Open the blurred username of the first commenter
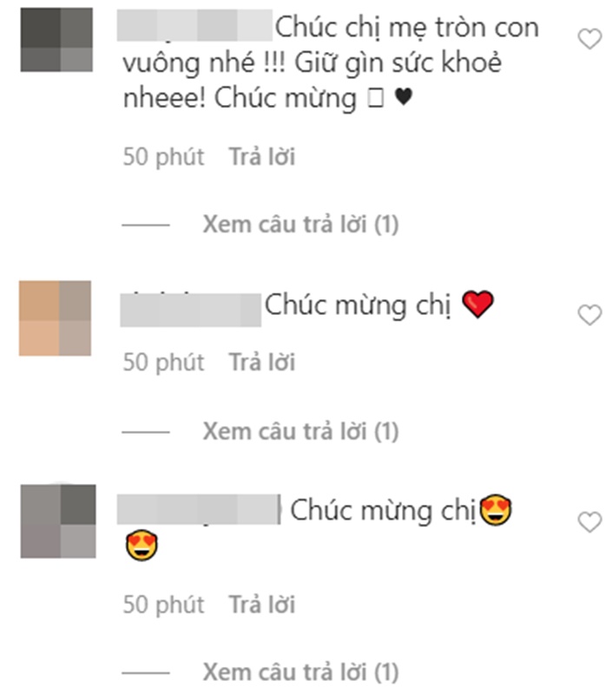Screen dimensions: 612x700 [194, 26]
